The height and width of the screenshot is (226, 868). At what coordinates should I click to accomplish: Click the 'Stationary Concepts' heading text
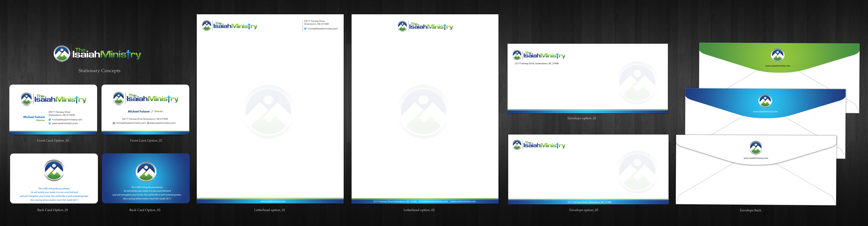pos(99,70)
